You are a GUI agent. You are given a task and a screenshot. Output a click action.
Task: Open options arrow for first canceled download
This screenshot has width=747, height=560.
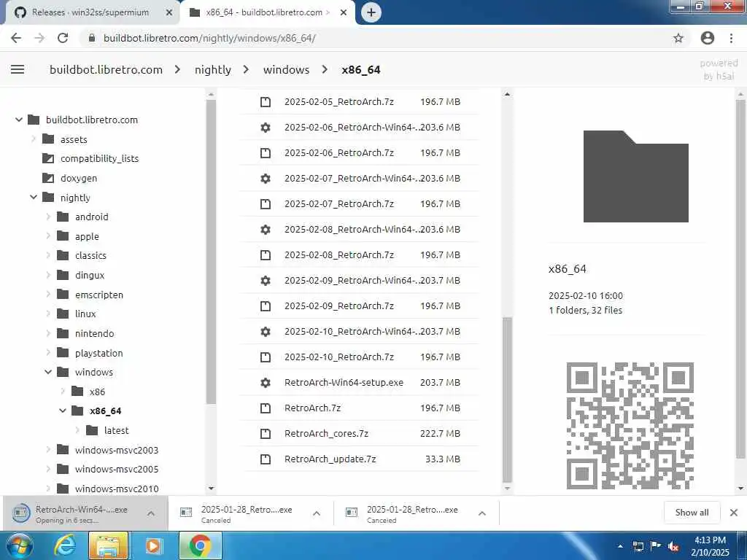pyautogui.click(x=317, y=513)
